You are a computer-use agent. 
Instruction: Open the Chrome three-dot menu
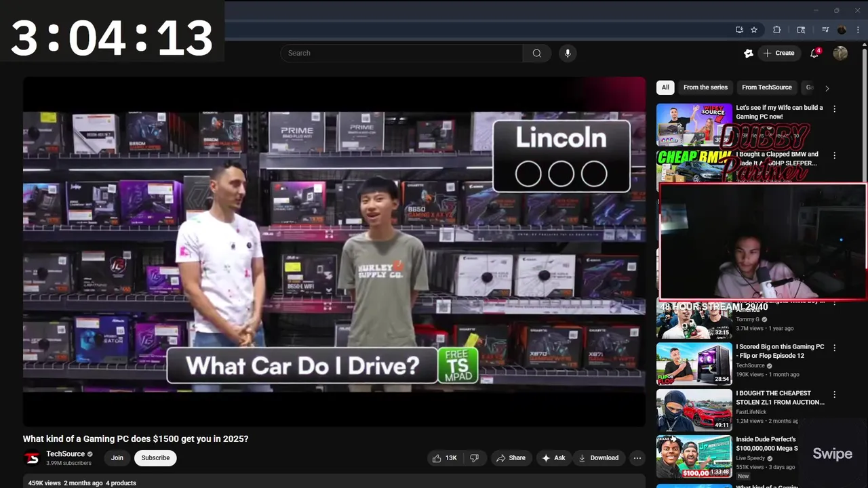tap(858, 30)
